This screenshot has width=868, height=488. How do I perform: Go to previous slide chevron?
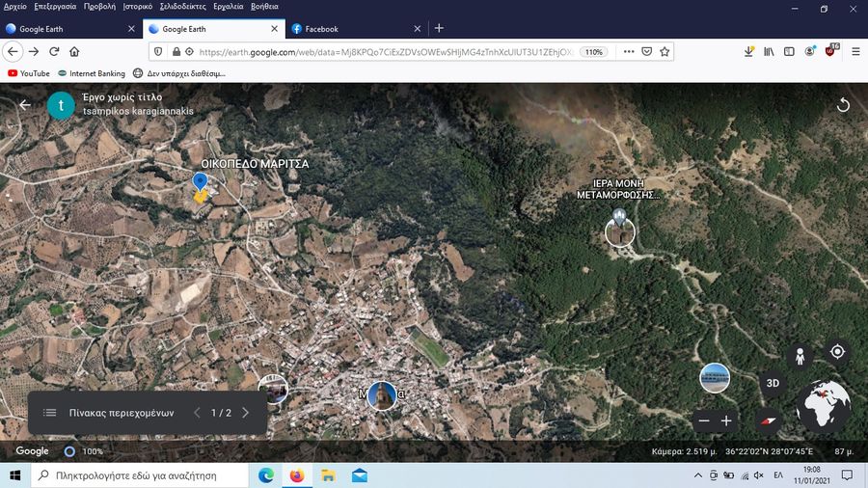coord(197,413)
